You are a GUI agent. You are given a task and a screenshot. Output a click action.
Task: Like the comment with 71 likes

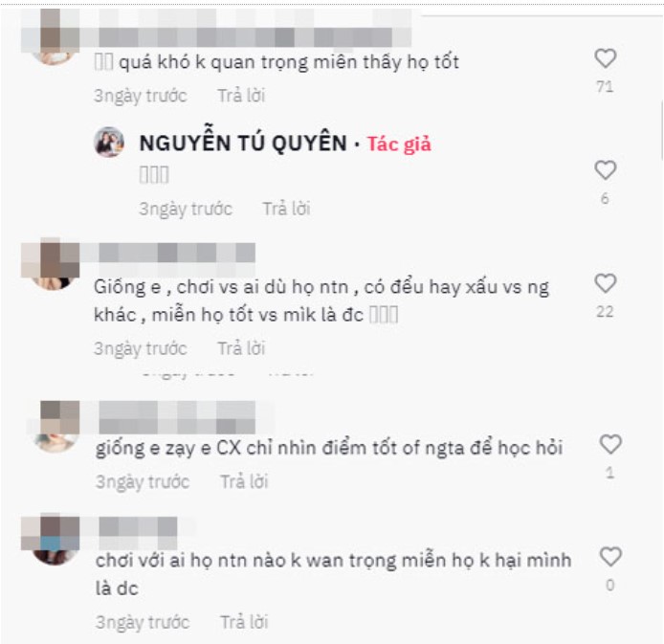tap(605, 58)
